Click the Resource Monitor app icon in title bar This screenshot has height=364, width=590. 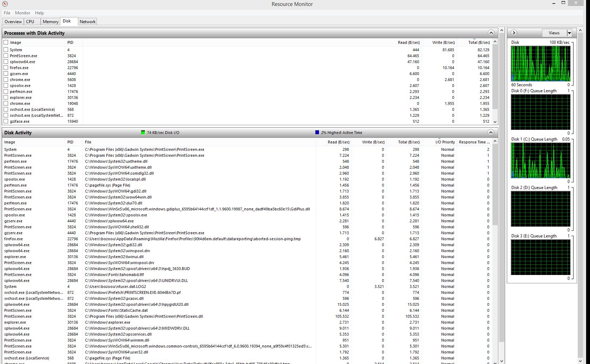click(5, 4)
